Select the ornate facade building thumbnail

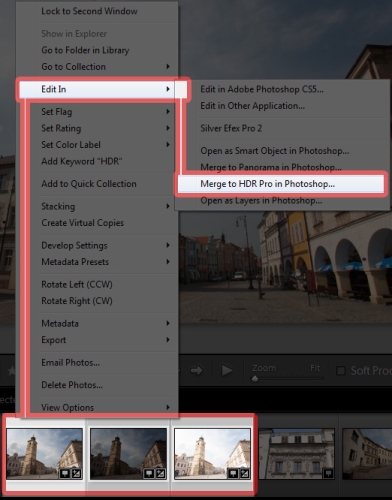point(297,454)
